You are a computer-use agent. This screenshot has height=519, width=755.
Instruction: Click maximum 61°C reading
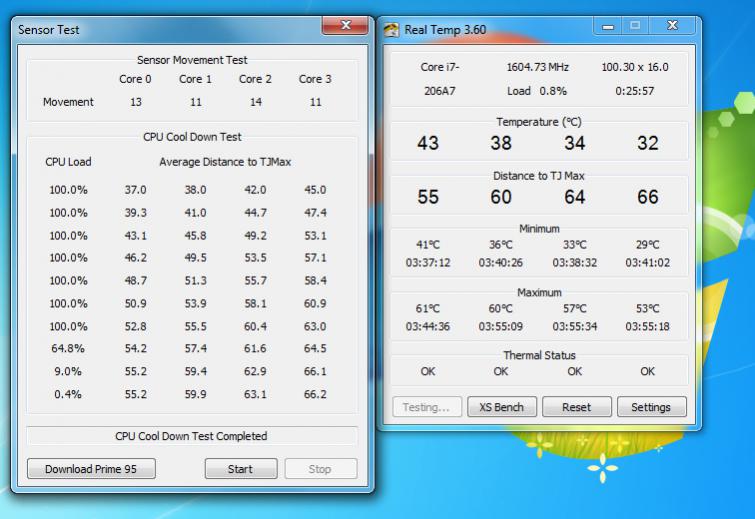(x=428, y=309)
